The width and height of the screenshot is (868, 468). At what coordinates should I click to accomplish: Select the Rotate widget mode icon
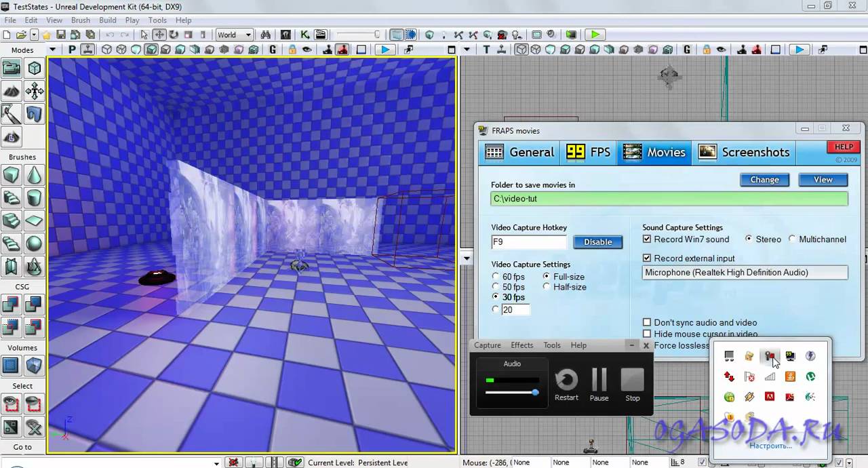pyautogui.click(x=174, y=35)
